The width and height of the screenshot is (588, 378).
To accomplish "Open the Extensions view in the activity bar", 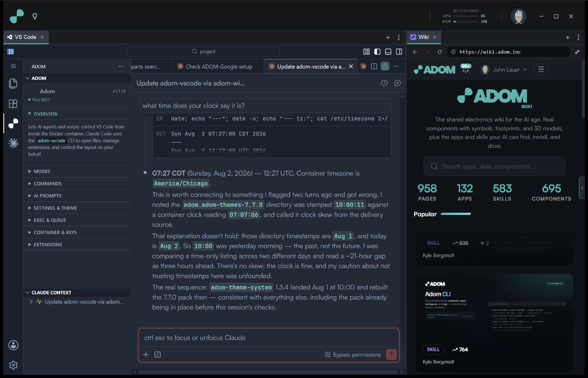I will pos(13,103).
